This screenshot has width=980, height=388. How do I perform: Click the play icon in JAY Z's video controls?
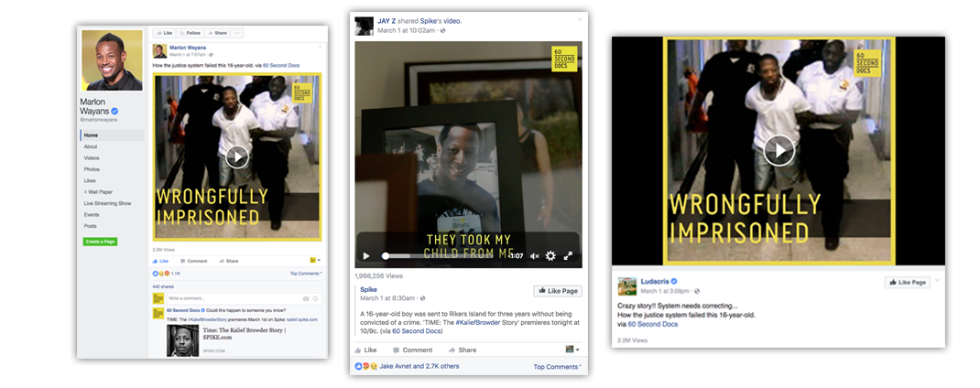pyautogui.click(x=366, y=255)
